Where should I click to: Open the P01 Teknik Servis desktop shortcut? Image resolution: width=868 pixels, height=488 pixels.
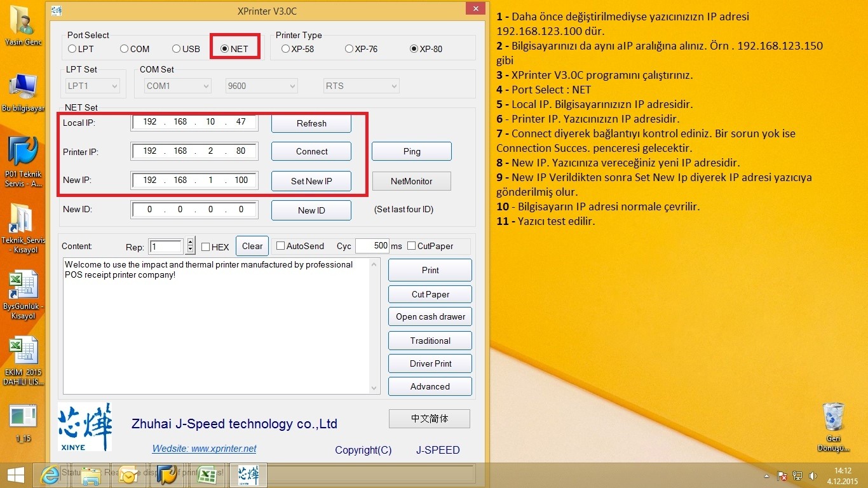point(24,161)
